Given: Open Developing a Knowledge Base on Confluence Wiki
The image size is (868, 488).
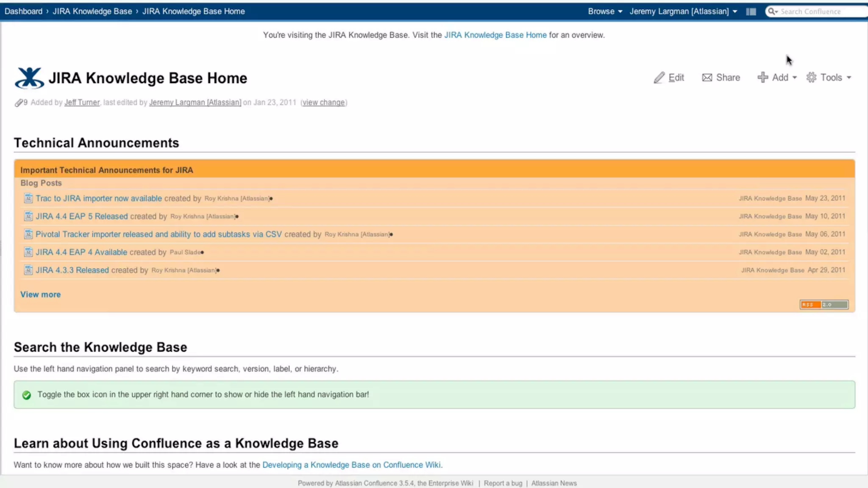Looking at the screenshot, I should (x=351, y=465).
